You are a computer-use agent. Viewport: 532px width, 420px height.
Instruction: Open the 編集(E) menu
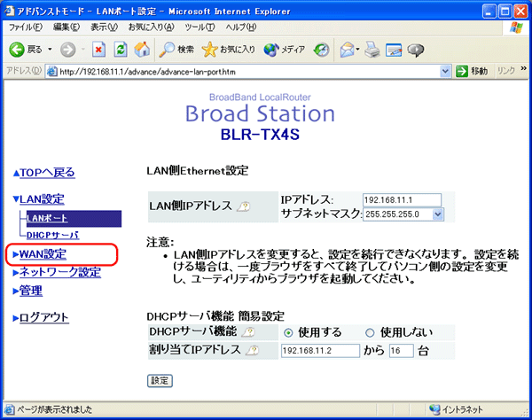66,27
